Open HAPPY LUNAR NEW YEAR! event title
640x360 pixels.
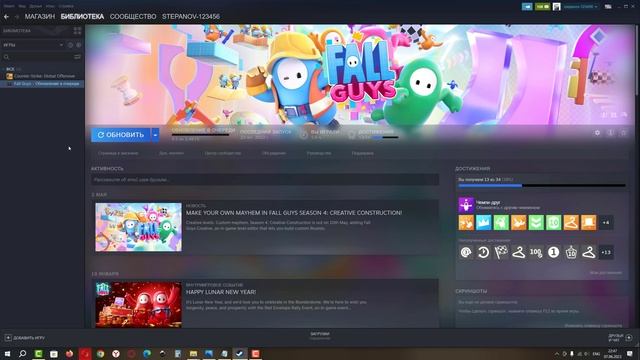221,292
